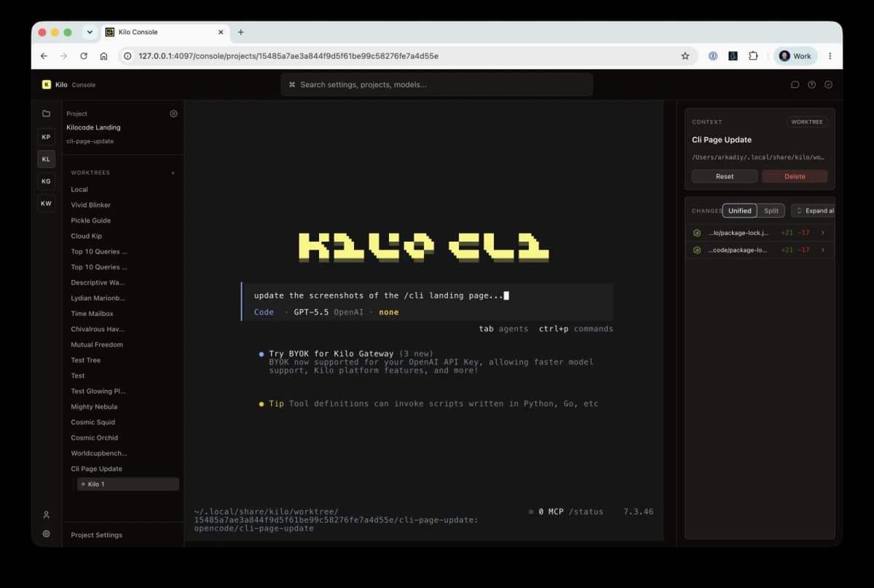This screenshot has width=874, height=588.
Task: Open a new browser tab
Action: click(x=241, y=32)
